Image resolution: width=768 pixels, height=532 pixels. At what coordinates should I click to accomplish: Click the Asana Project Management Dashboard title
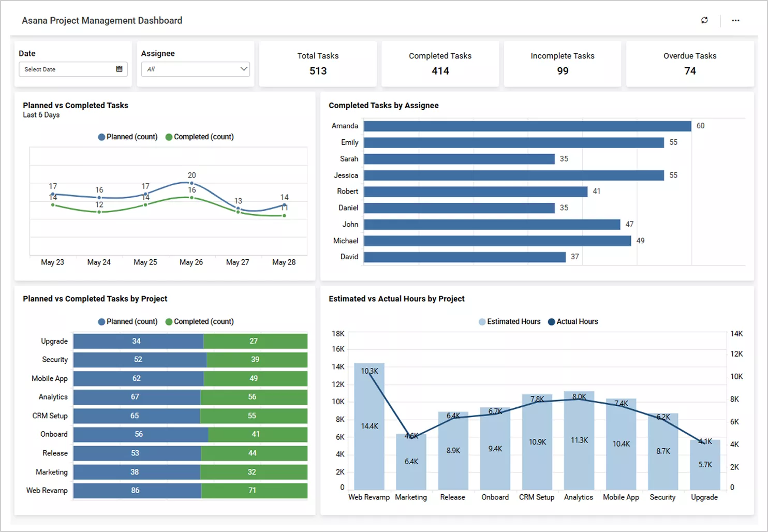[102, 21]
